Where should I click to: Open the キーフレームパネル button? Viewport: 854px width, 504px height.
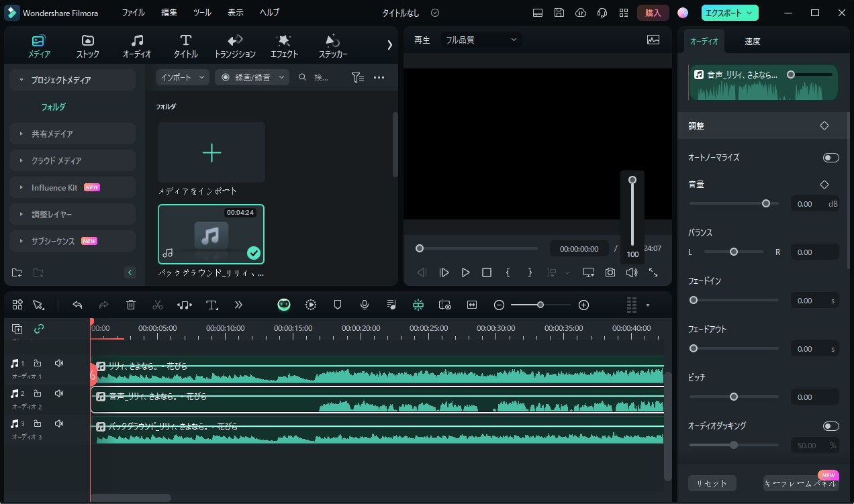click(x=801, y=483)
